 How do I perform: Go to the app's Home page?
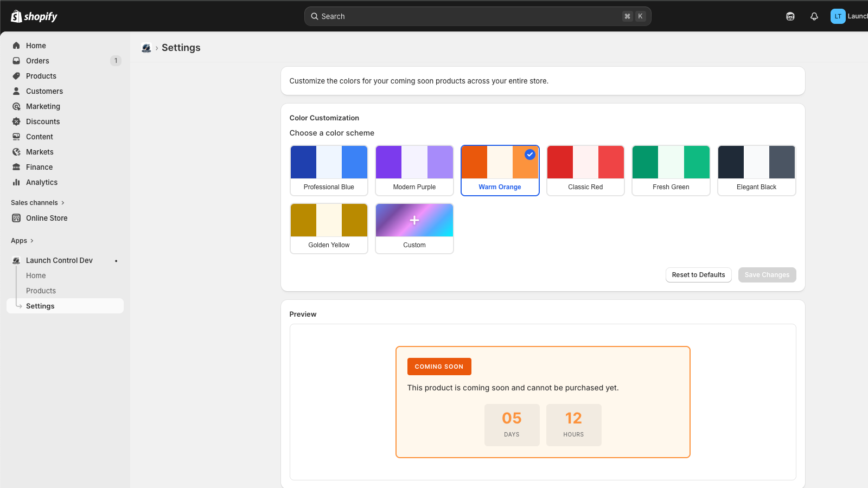point(36,275)
